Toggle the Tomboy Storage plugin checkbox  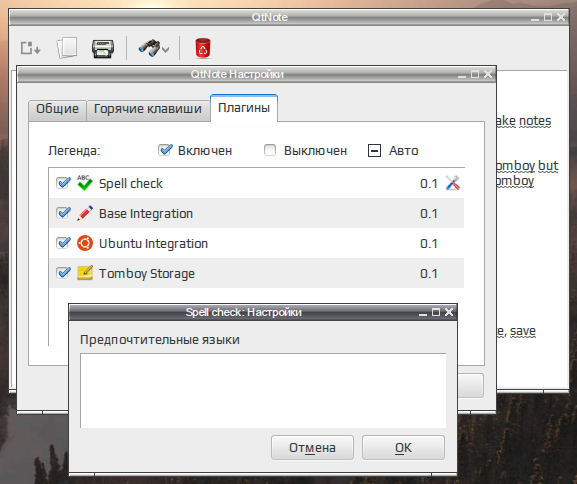(x=63, y=273)
